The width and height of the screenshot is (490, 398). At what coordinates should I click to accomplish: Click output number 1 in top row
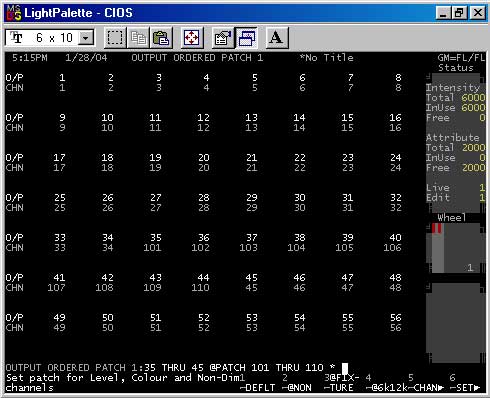click(62, 78)
